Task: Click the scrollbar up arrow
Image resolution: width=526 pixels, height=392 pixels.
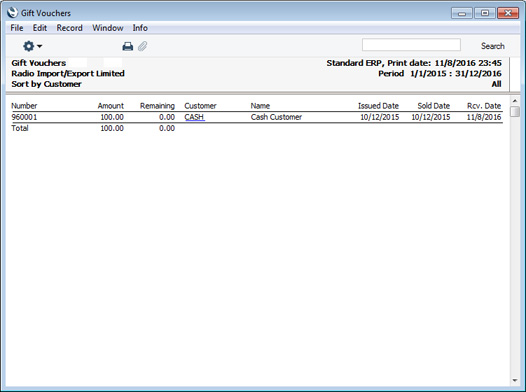Action: [515, 101]
